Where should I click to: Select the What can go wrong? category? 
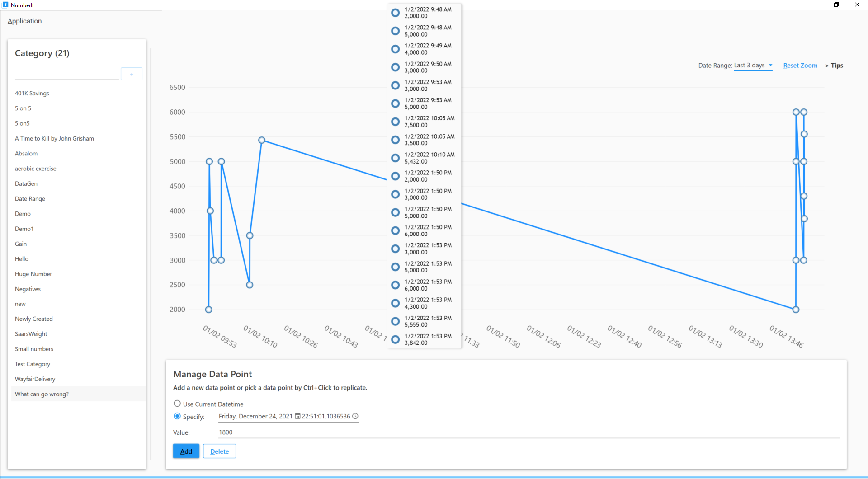point(78,394)
